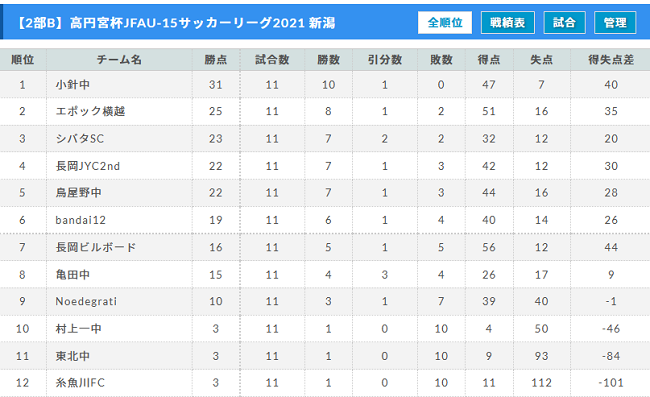
Task: Click the 失点 column header
Action: click(542, 60)
